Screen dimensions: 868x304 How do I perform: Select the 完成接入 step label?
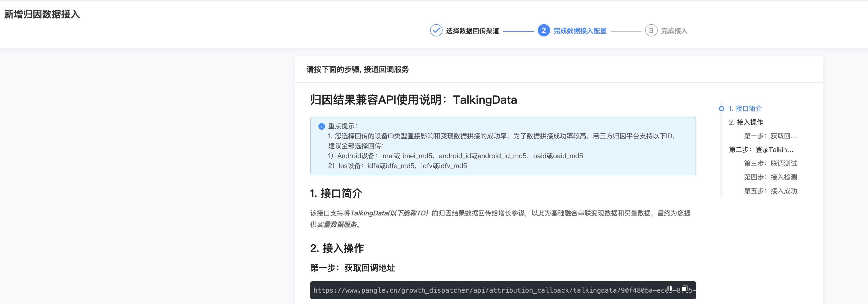[674, 31]
